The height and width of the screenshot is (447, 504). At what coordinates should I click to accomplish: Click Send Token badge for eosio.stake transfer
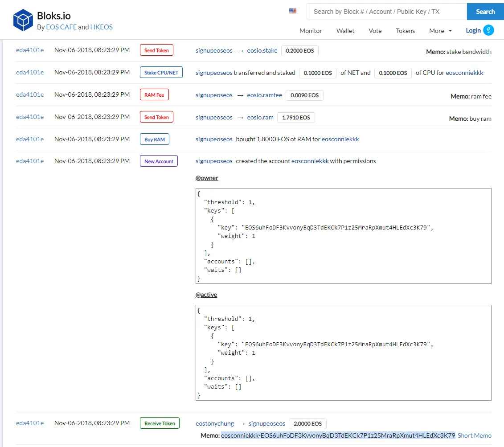click(156, 50)
